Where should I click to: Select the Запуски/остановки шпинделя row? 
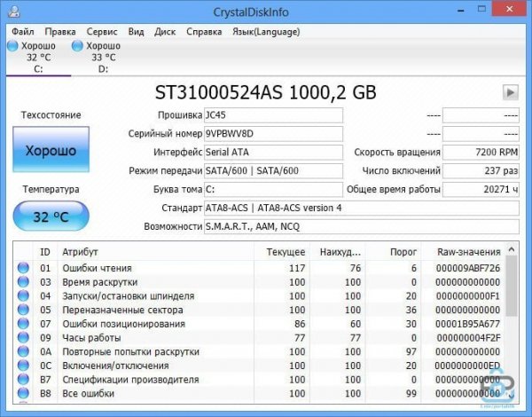(259, 295)
